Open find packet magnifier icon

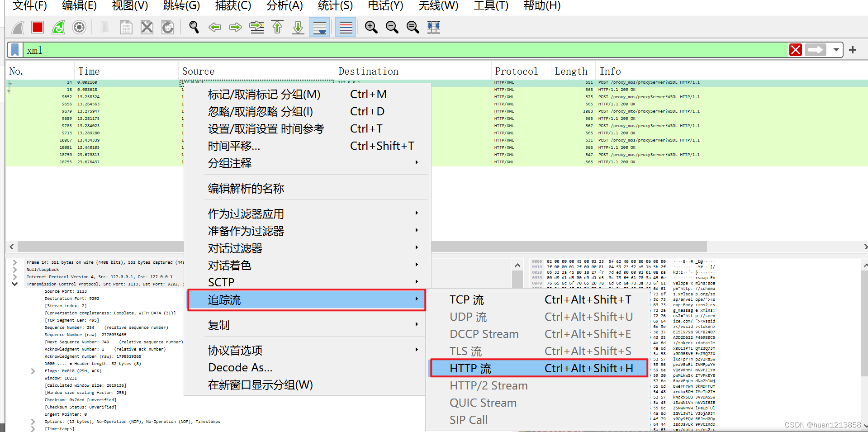[x=194, y=27]
